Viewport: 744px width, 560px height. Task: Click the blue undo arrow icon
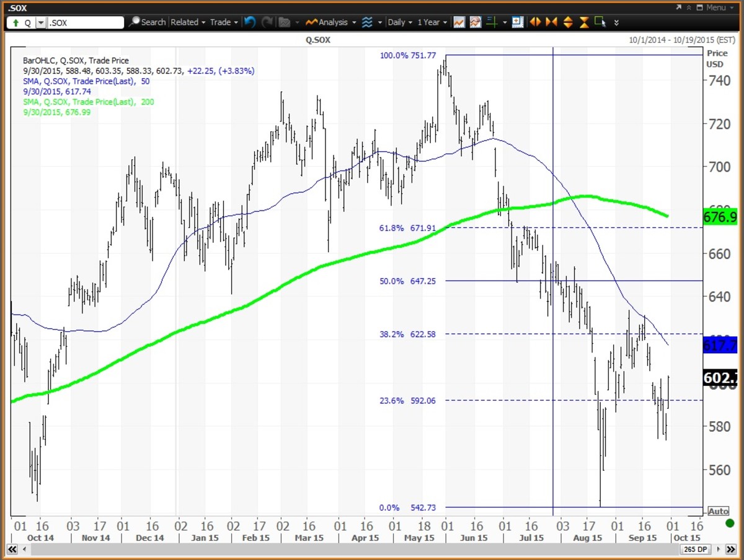pos(249,22)
